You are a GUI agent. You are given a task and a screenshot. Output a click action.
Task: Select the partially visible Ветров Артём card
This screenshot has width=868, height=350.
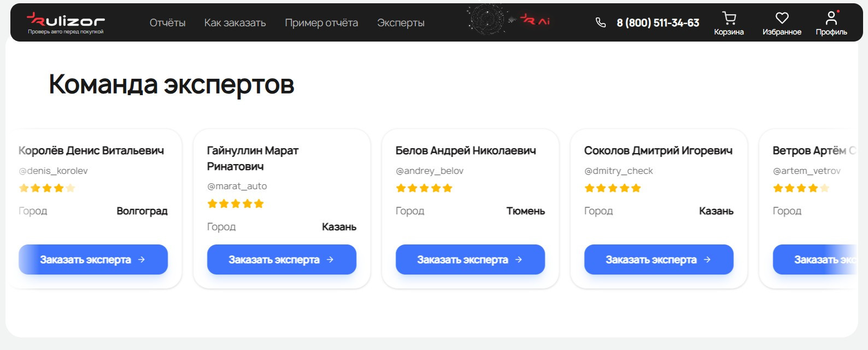pos(808,209)
